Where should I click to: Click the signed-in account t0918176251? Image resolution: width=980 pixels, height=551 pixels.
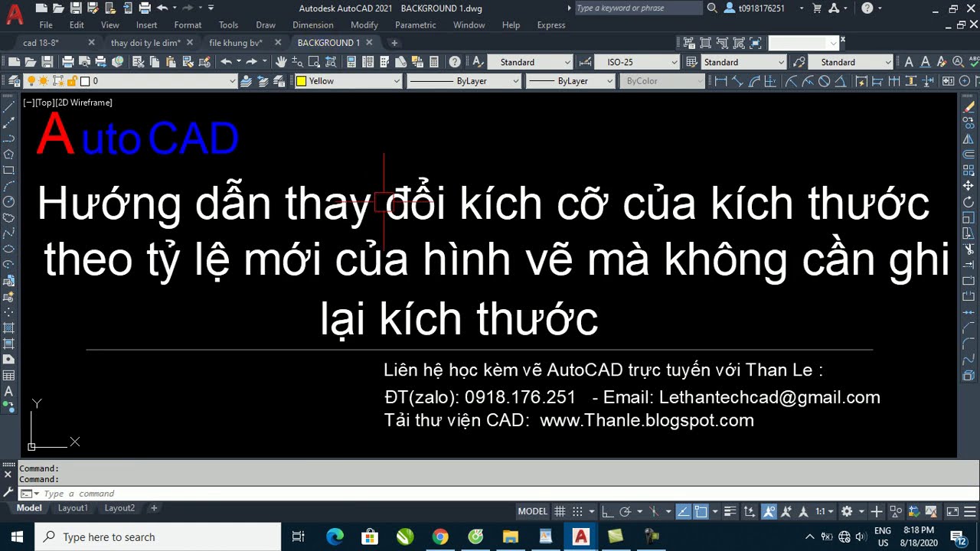click(x=762, y=8)
